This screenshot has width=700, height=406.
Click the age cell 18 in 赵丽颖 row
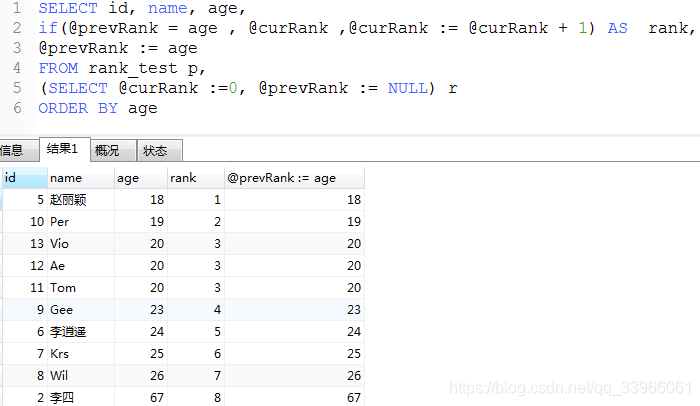141,200
